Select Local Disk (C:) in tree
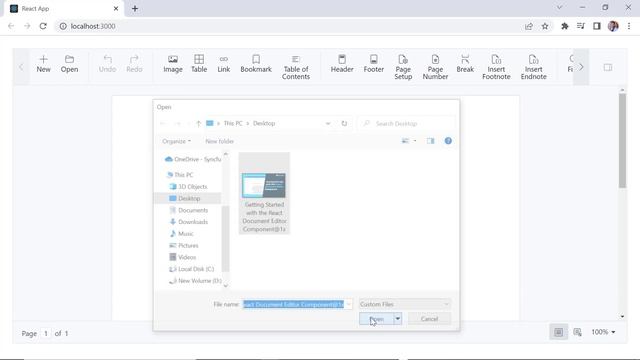The height and width of the screenshot is (360, 640). pyautogui.click(x=192, y=269)
